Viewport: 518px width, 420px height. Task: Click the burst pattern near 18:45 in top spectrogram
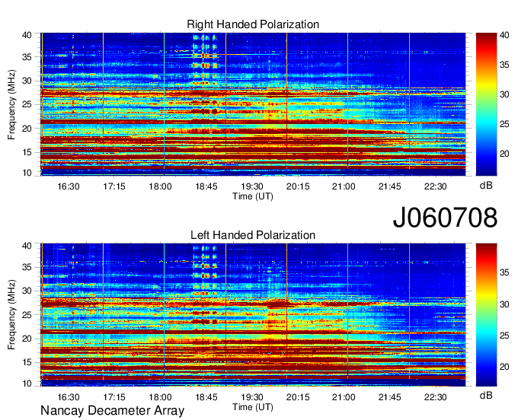205,60
